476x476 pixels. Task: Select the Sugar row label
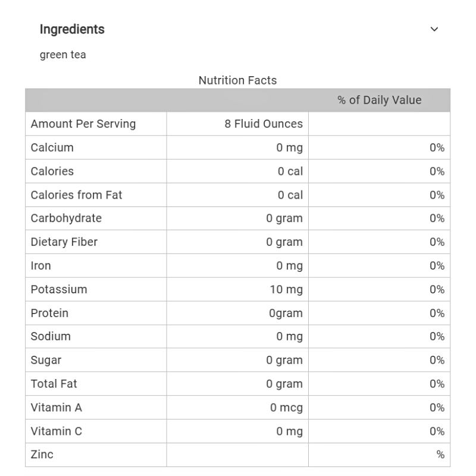click(x=46, y=360)
